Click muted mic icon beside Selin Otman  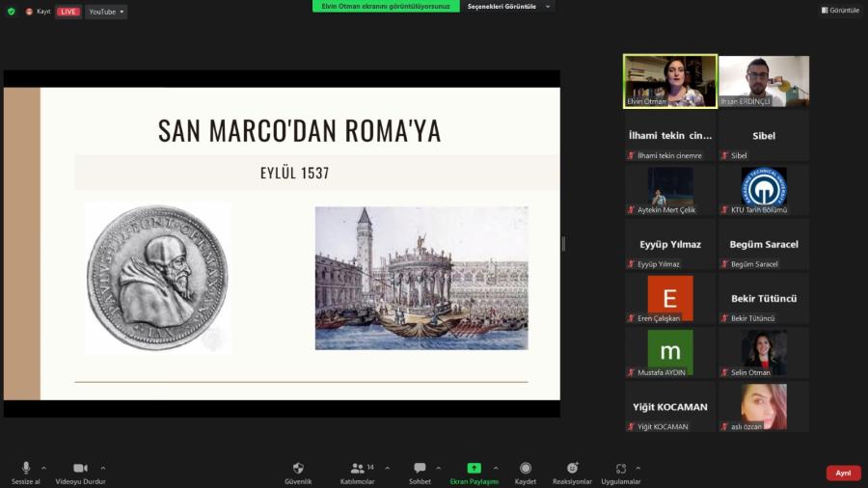(724, 372)
